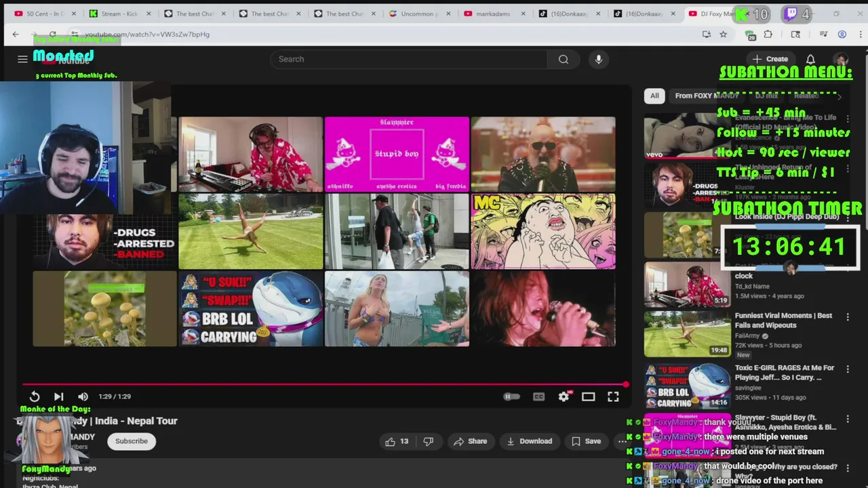Click the search magnifier button

[563, 59]
